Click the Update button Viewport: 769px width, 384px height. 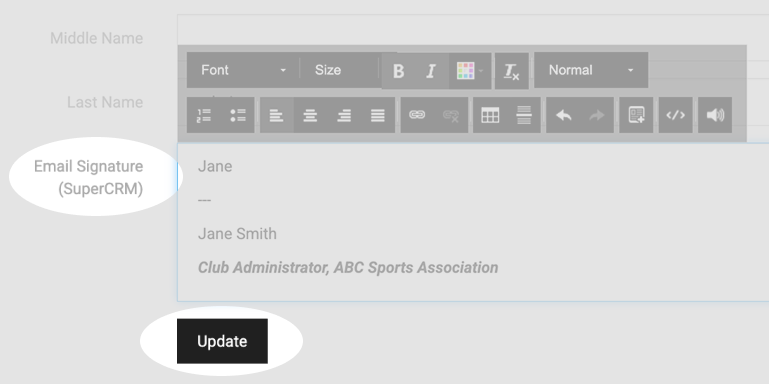pyautogui.click(x=222, y=341)
